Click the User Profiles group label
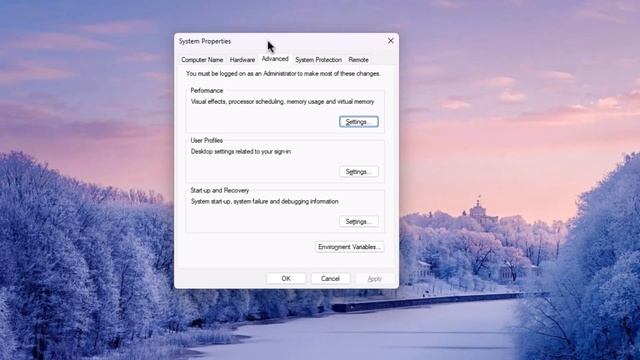This screenshot has height=360, width=640. click(x=207, y=140)
